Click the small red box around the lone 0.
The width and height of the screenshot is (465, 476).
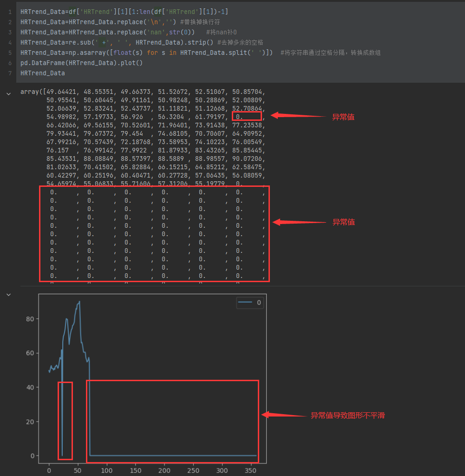click(247, 116)
